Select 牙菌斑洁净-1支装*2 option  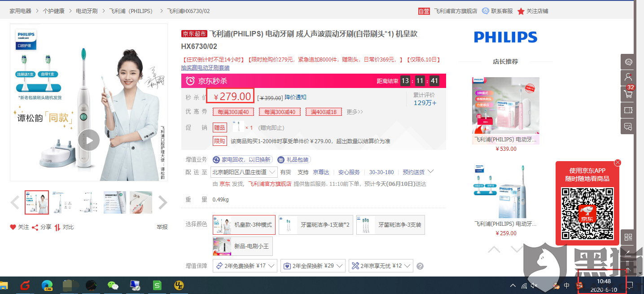point(316,225)
